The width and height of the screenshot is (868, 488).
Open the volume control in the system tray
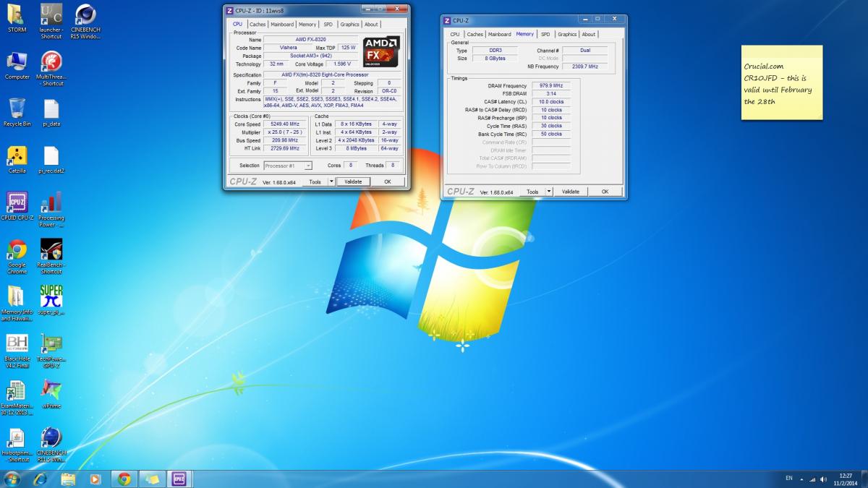click(x=823, y=479)
